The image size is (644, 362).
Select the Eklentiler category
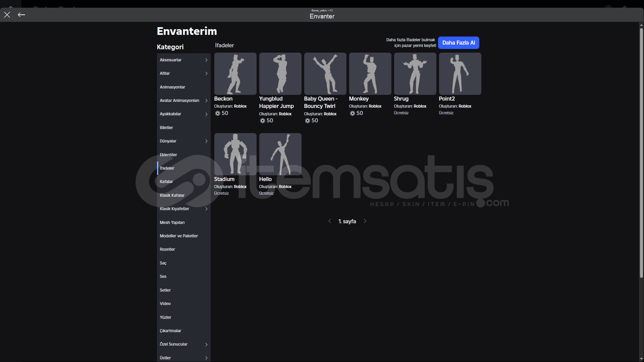click(184, 155)
